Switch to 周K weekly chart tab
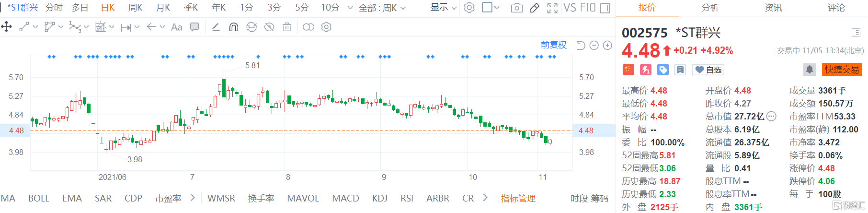The image size is (868, 213). (x=136, y=8)
